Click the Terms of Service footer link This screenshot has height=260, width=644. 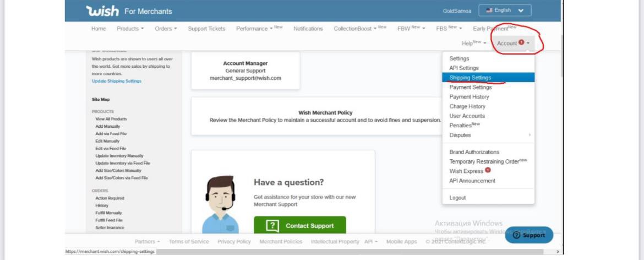pyautogui.click(x=189, y=242)
